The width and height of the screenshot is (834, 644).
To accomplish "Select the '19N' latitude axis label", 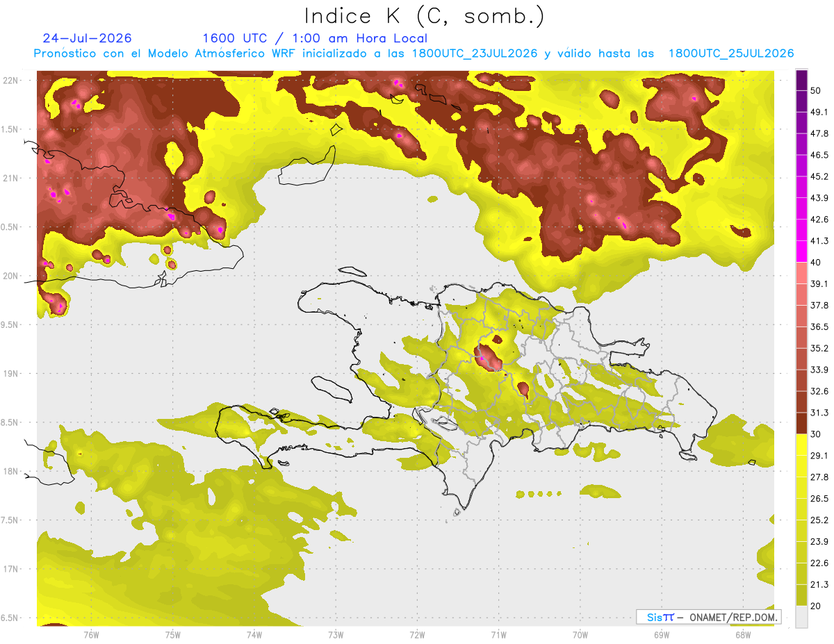I will click(x=12, y=374).
